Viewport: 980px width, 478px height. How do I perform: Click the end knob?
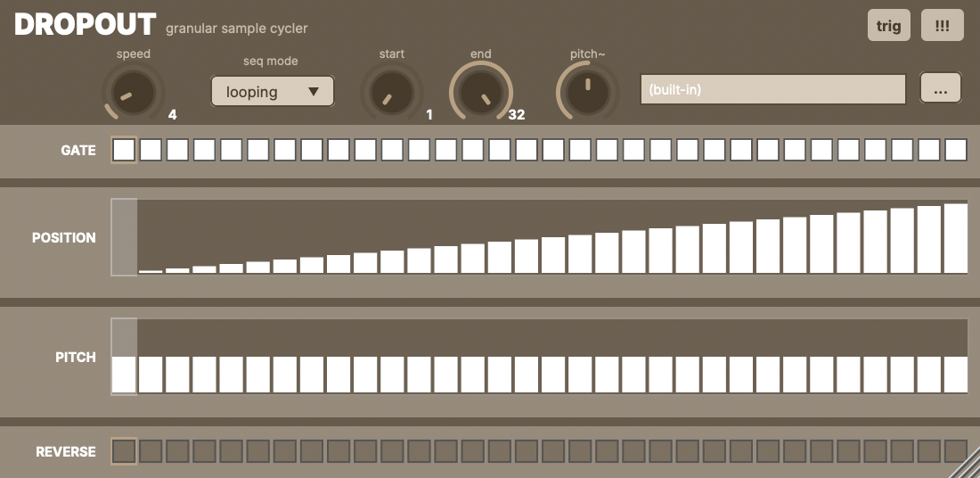click(481, 95)
